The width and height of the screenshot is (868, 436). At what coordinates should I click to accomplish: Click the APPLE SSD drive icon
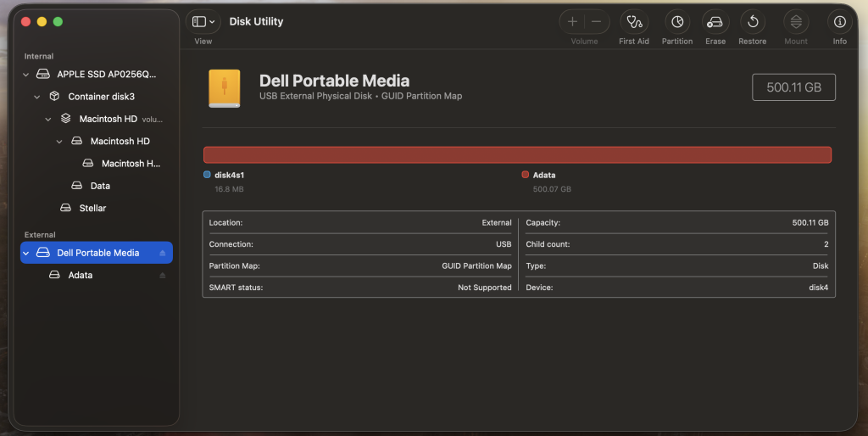(x=42, y=74)
